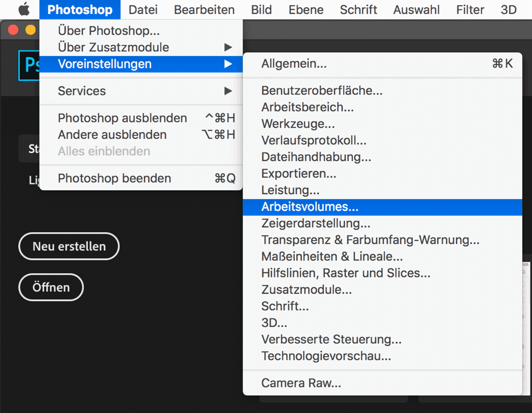Open Werkzeuge... preferences
This screenshot has width=532, height=413.
click(x=382, y=124)
